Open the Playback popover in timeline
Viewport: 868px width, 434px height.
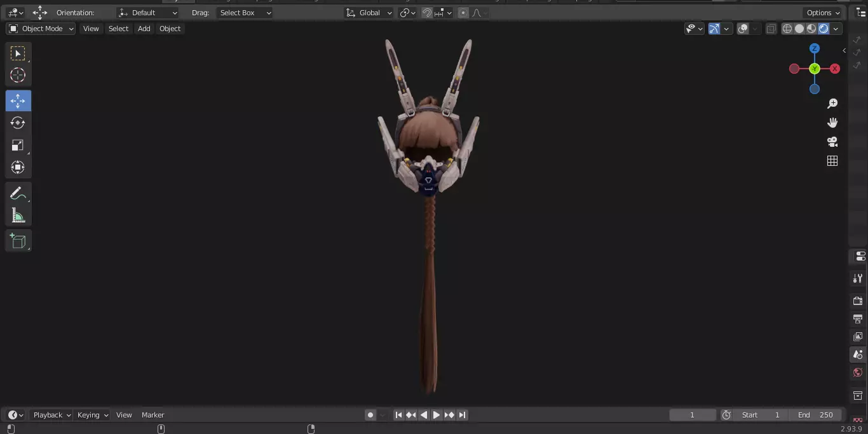coord(51,415)
